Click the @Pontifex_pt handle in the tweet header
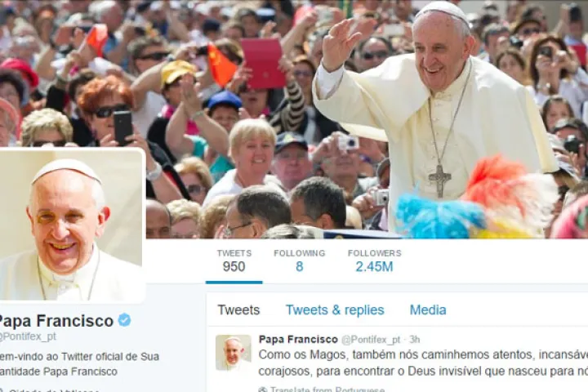 tap(371, 340)
